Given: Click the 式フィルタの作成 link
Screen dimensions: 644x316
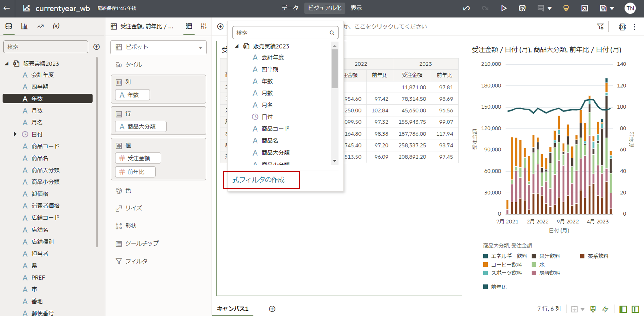Looking at the screenshot, I should click(258, 180).
